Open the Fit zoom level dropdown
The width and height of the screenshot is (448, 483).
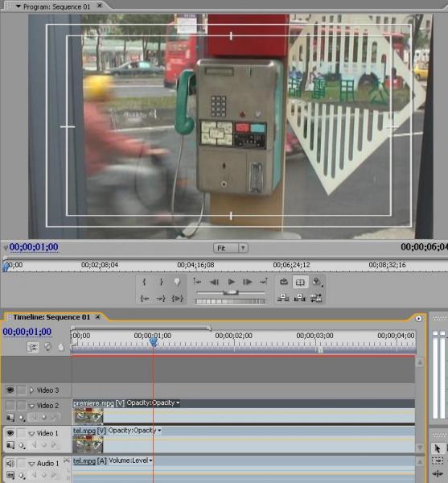(x=231, y=248)
